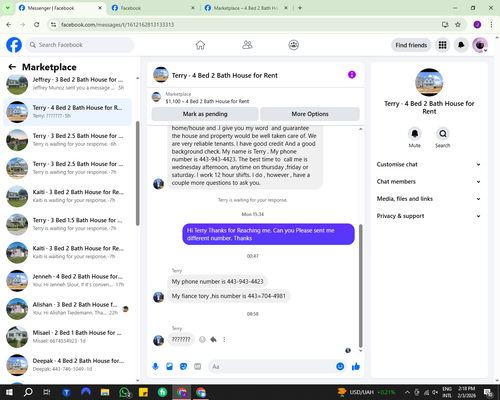Click Find friends button
This screenshot has height=400, width=500.
tap(411, 45)
